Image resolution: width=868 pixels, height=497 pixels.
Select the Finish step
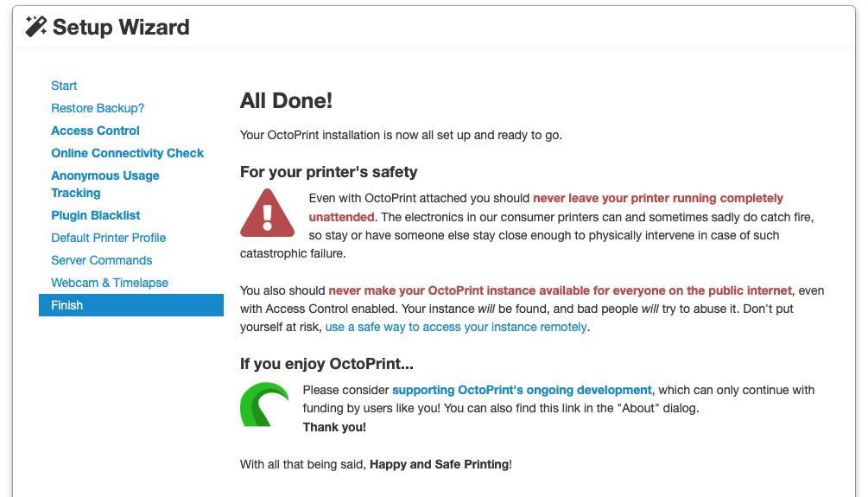67,305
